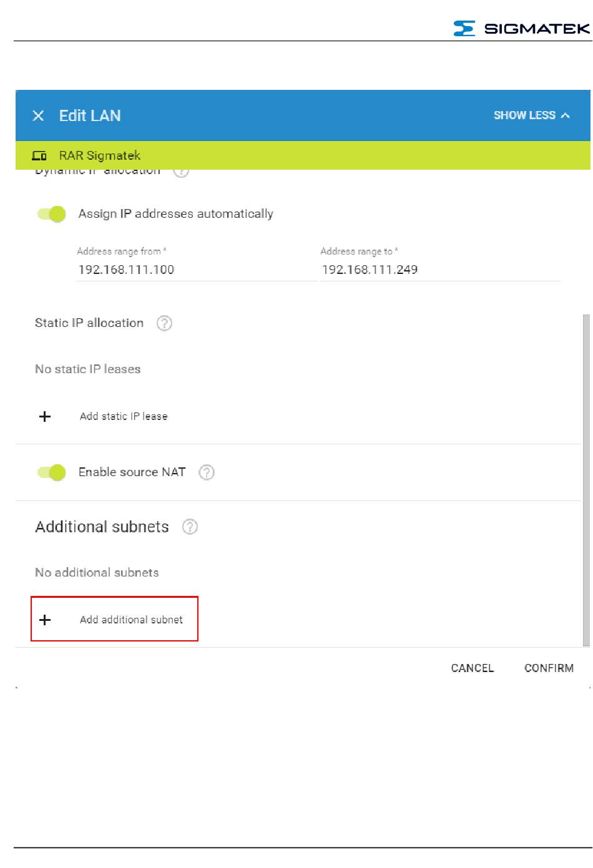Click Add additional subnet

(131, 620)
